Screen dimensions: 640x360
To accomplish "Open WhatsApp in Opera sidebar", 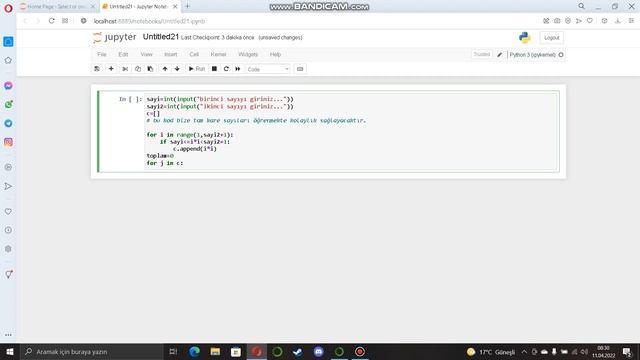I will point(8,104).
